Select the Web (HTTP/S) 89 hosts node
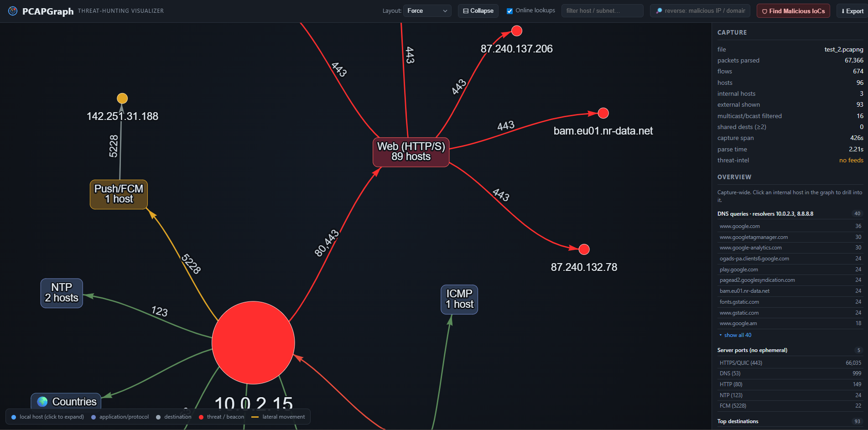This screenshot has width=868, height=430. pyautogui.click(x=411, y=152)
